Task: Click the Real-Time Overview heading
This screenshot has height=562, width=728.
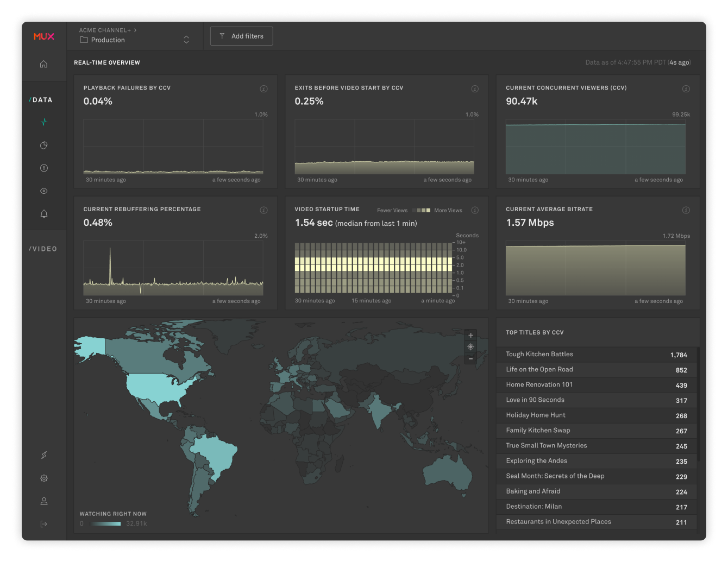Action: pos(107,62)
